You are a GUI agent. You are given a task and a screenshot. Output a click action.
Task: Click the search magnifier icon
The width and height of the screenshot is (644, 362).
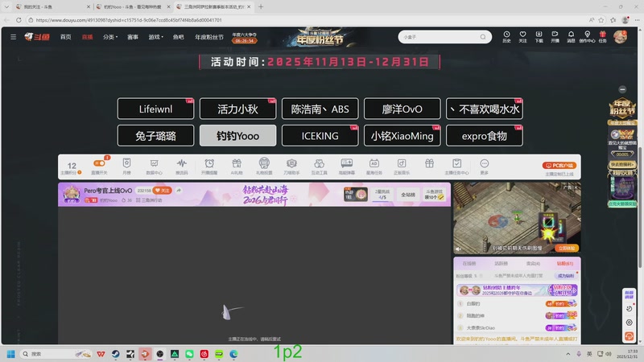(483, 37)
